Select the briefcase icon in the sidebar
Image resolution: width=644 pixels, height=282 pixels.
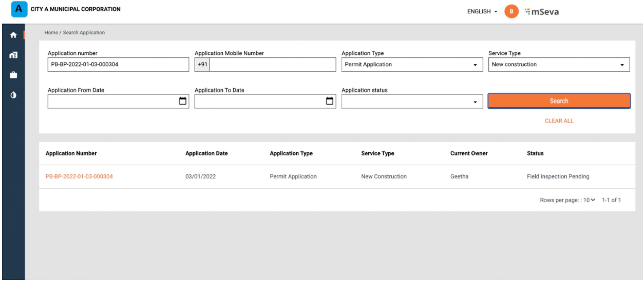pyautogui.click(x=12, y=75)
